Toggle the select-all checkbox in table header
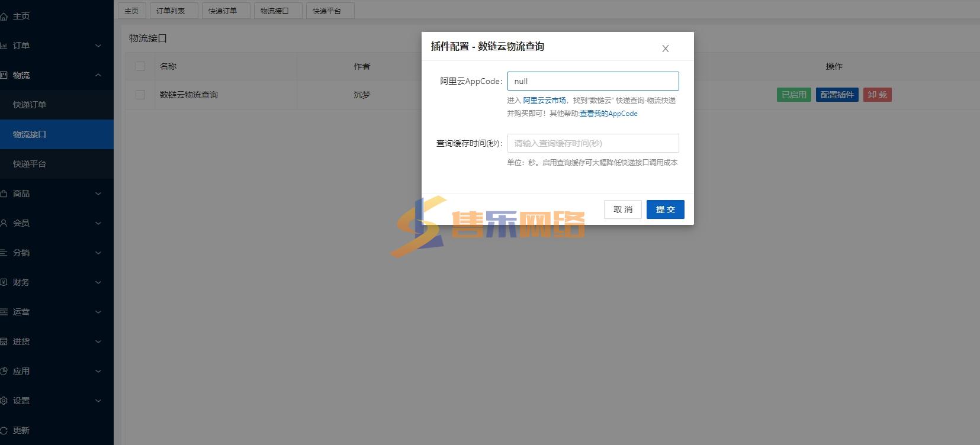This screenshot has height=445, width=980. click(x=140, y=66)
